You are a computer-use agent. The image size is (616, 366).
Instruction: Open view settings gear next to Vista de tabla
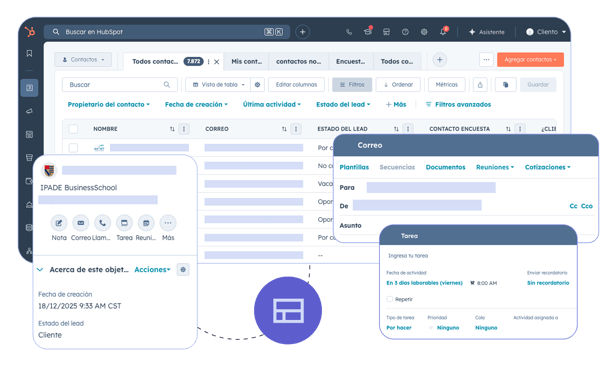(257, 84)
